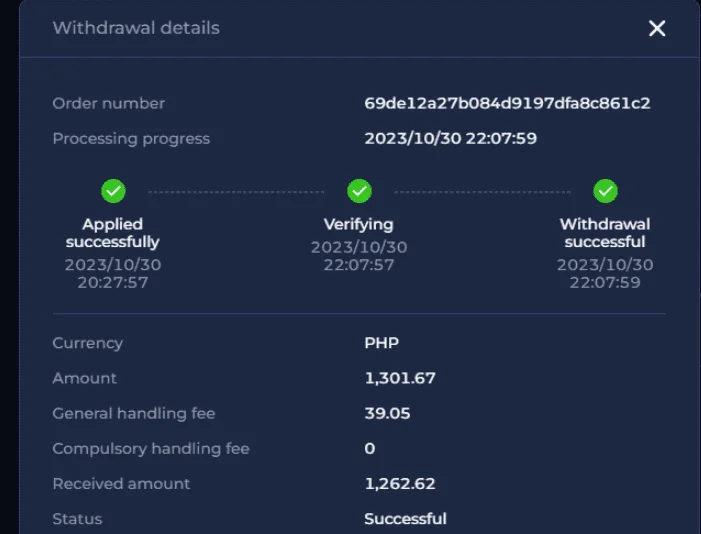Click the Verifying step green checkmark

click(359, 191)
